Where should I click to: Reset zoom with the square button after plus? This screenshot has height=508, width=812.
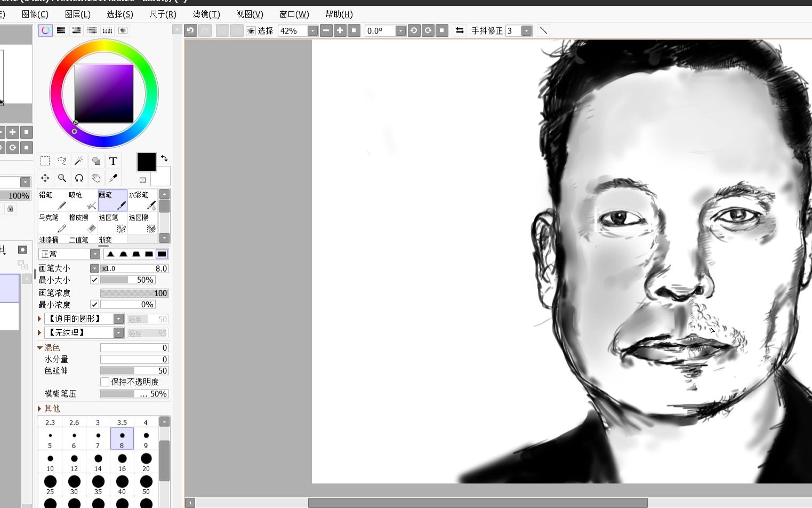click(x=354, y=30)
